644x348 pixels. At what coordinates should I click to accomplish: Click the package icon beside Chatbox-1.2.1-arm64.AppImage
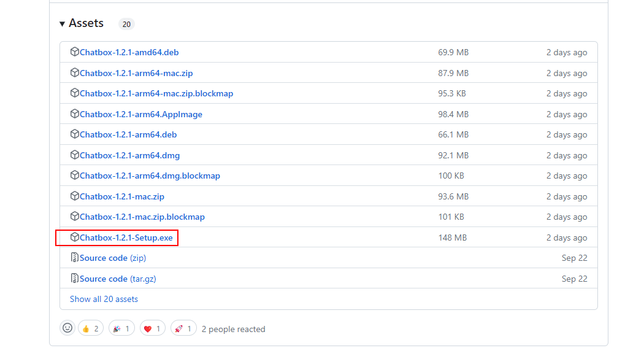click(74, 114)
